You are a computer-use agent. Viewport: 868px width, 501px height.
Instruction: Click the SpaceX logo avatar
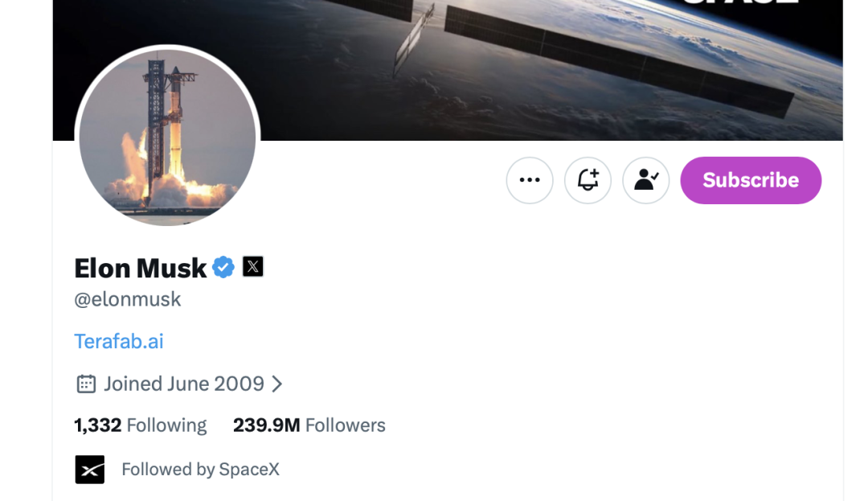pos(90,470)
